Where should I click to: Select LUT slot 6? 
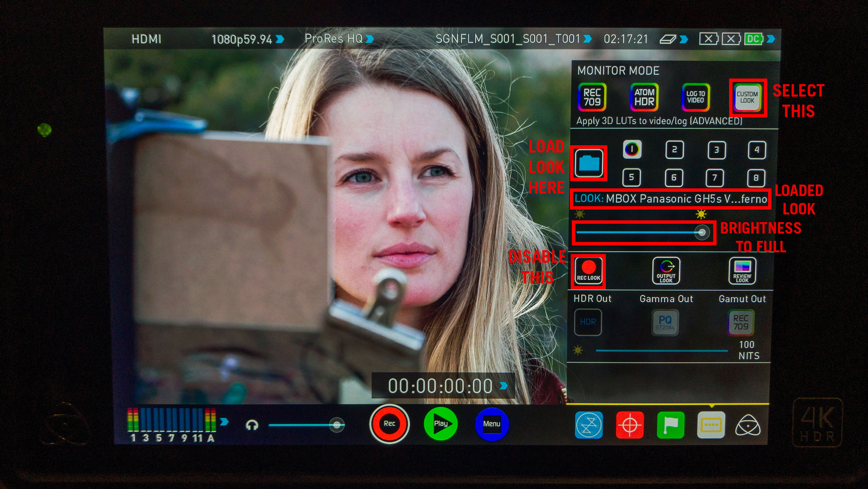pos(674,178)
